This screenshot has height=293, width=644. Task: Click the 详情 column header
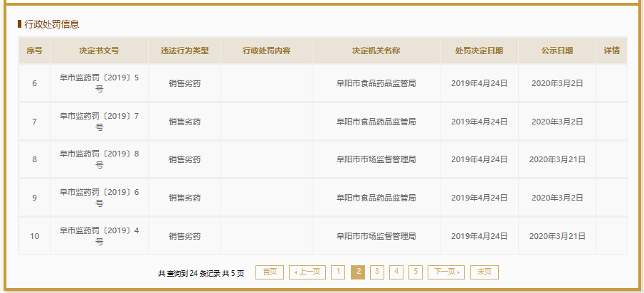click(x=611, y=51)
